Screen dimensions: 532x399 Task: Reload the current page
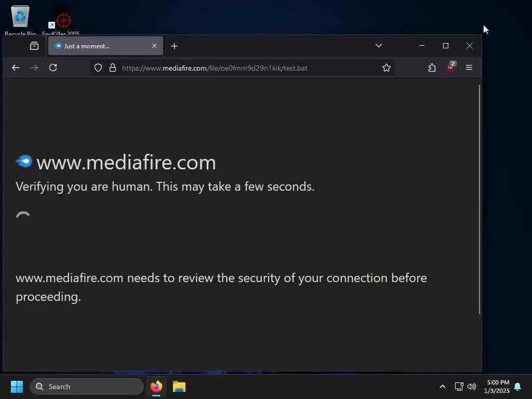[53, 68]
